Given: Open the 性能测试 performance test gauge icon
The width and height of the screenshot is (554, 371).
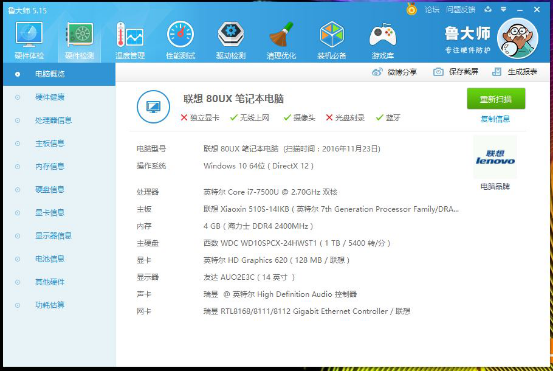Looking at the screenshot, I should [181, 40].
